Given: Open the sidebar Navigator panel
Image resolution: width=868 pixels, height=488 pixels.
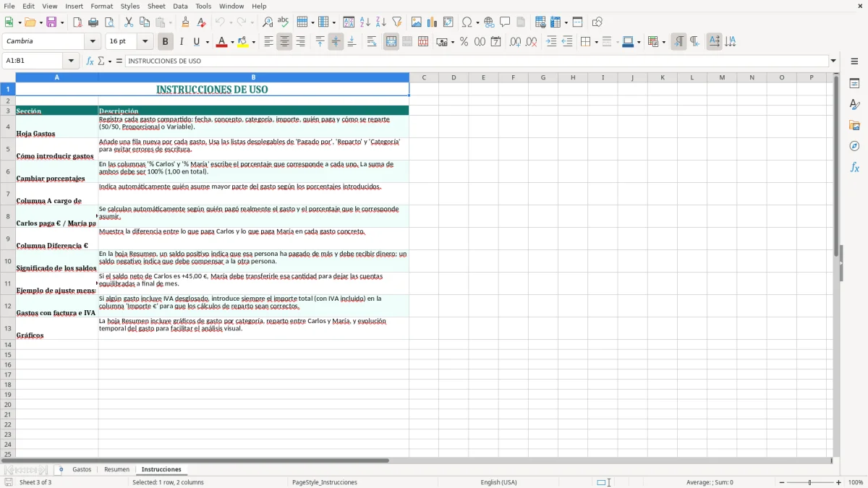Looking at the screenshot, I should 854,146.
